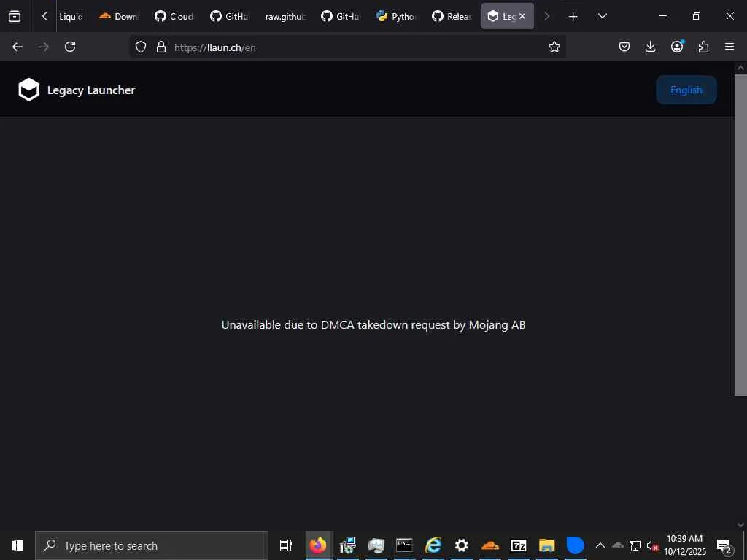Switch to the GitHub Cloud tab
The image size is (747, 560).
coord(174,16)
